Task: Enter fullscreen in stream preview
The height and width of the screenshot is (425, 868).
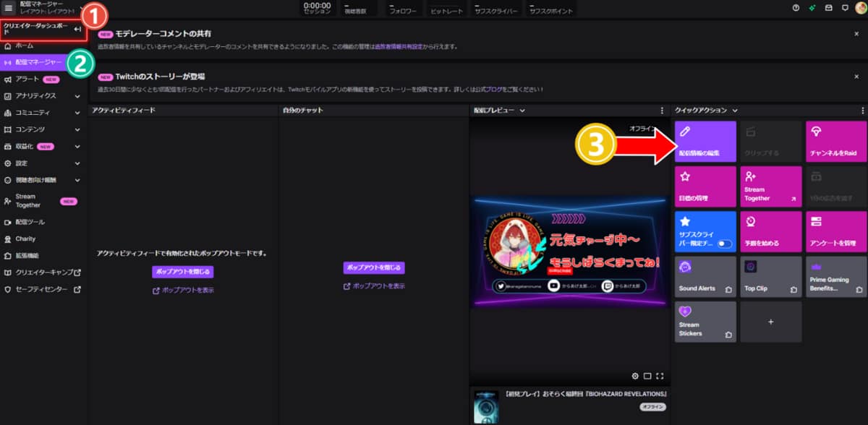Action: coord(660,376)
